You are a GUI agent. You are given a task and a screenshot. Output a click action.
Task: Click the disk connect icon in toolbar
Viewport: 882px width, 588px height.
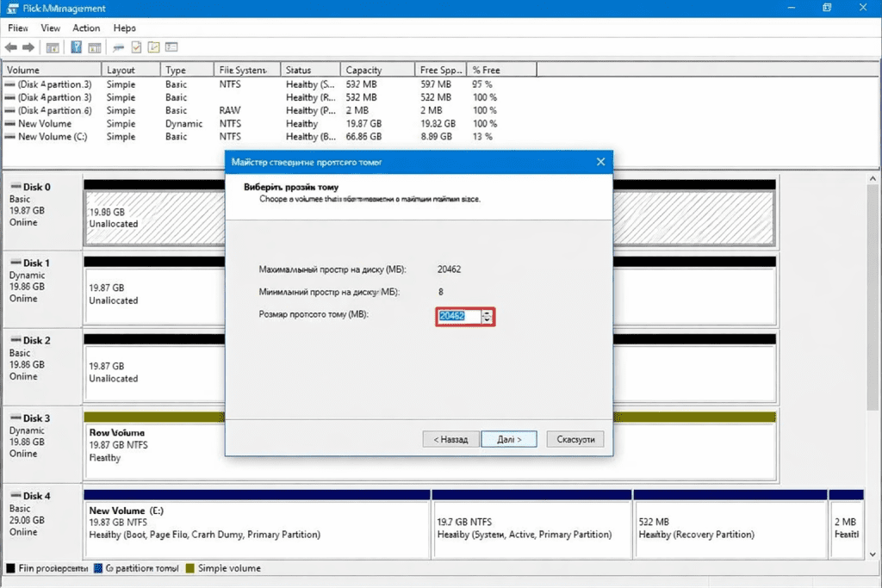click(118, 47)
